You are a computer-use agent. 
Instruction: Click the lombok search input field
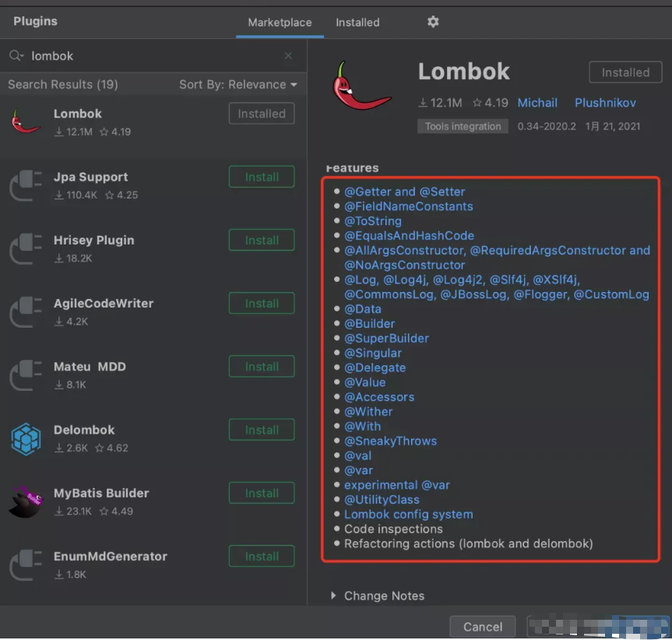click(154, 56)
